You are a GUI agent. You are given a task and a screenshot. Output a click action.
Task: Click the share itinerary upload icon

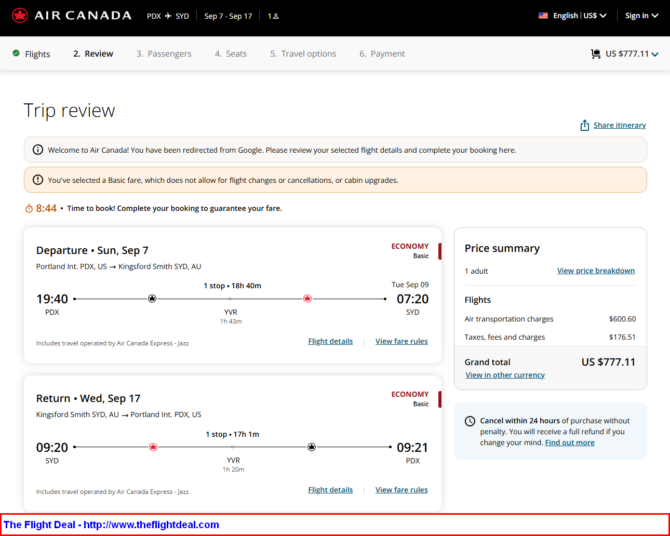tap(584, 125)
